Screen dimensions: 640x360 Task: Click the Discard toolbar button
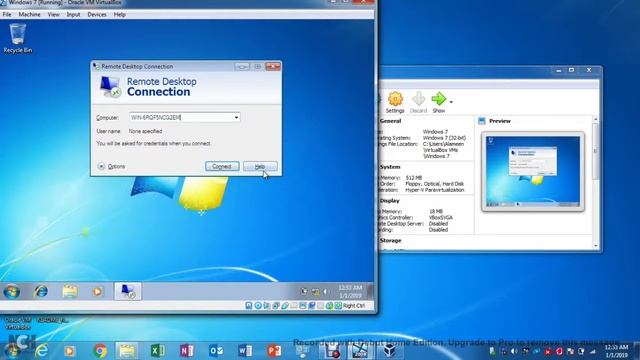click(418, 102)
